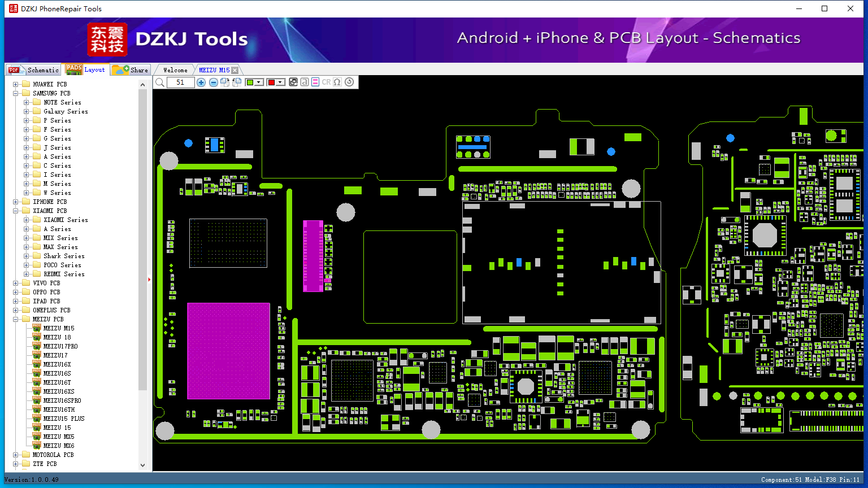
Task: Expand the REDMI Series folder
Action: click(x=27, y=274)
